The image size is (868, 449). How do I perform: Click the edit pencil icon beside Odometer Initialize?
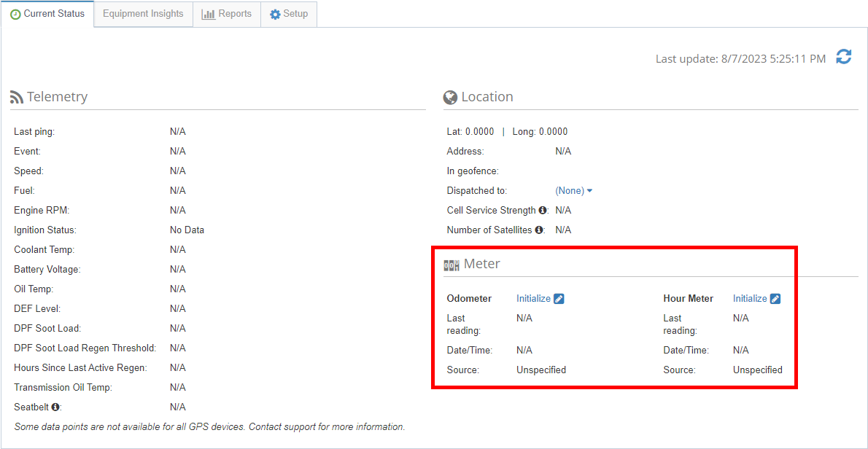pos(559,298)
